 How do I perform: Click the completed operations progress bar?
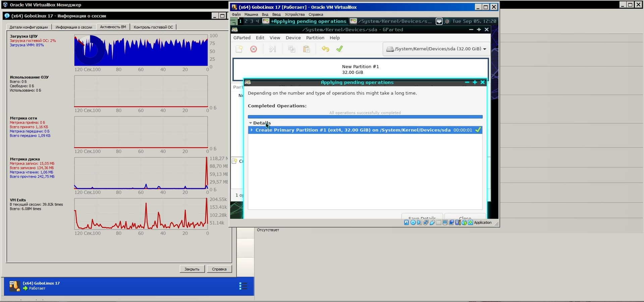(x=365, y=117)
